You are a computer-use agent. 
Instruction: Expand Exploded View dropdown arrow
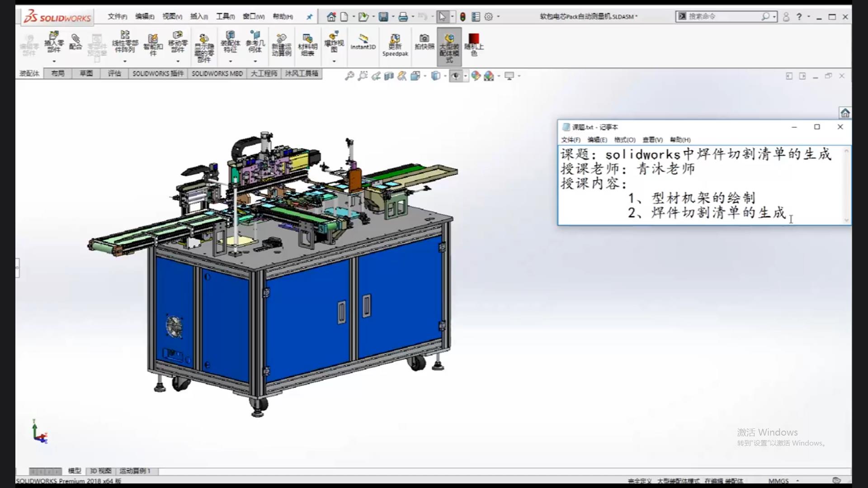(334, 61)
